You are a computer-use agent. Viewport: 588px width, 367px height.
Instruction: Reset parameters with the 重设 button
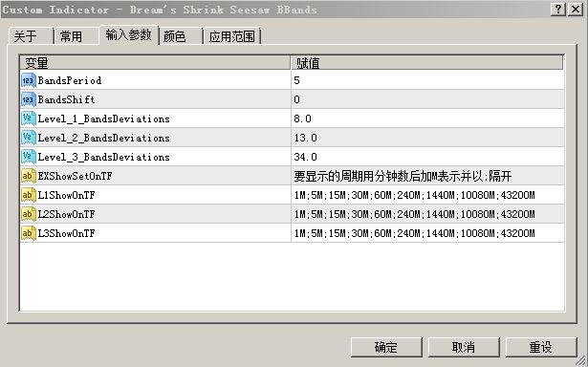[x=541, y=347]
